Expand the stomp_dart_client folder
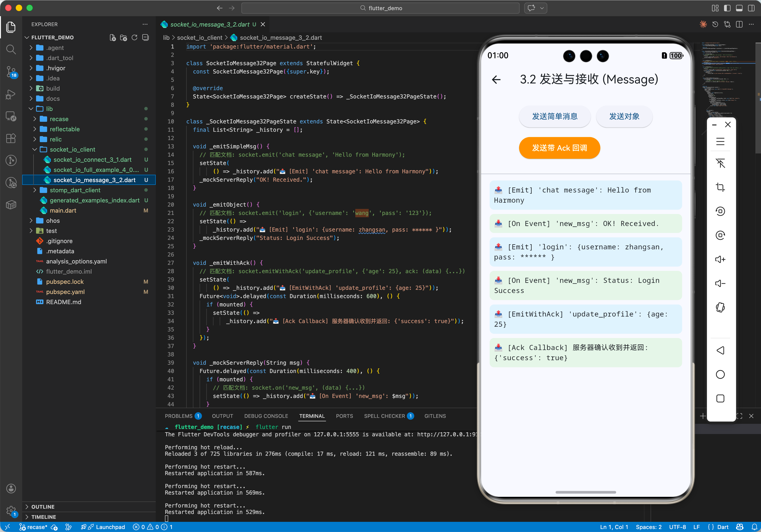This screenshot has width=761, height=532. pos(75,190)
